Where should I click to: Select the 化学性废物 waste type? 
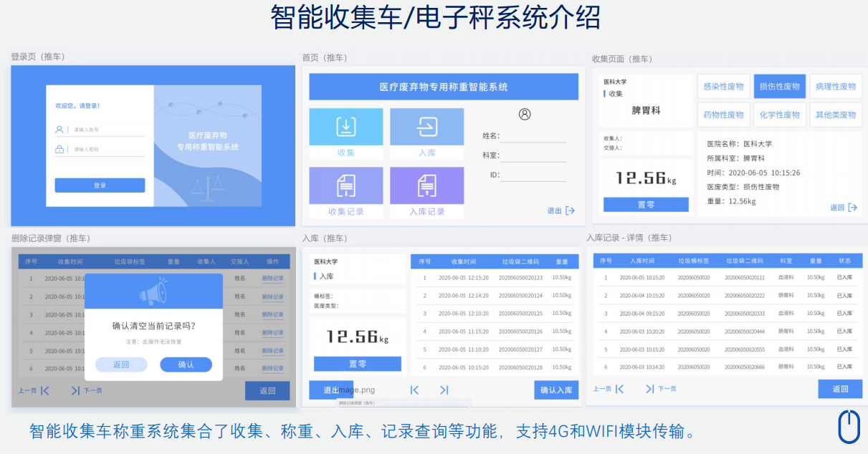(x=779, y=115)
